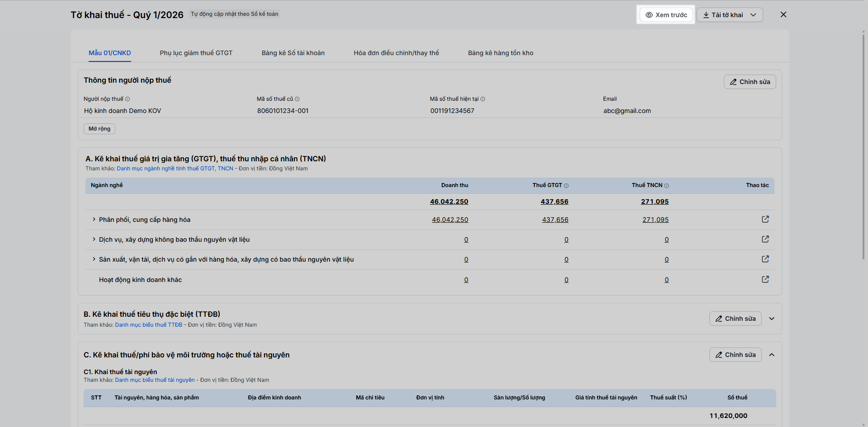Open external link for Hoạt động kinh doanh khác
Viewport: 868px width, 427px height.
(765, 279)
